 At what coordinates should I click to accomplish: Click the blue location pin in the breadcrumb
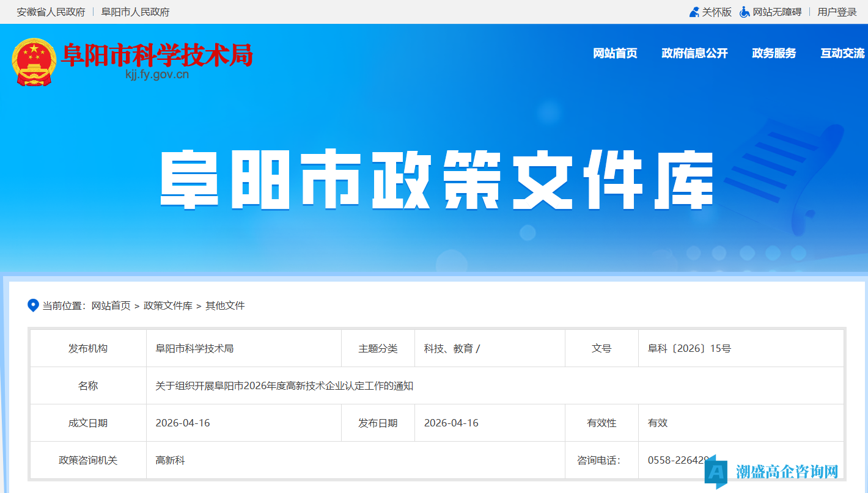tap(33, 305)
